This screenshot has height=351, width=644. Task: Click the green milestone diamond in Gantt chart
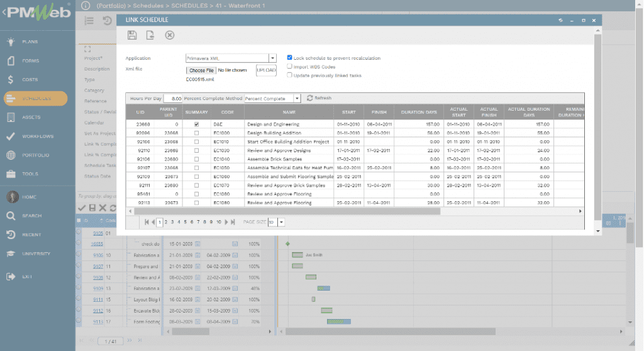287,243
